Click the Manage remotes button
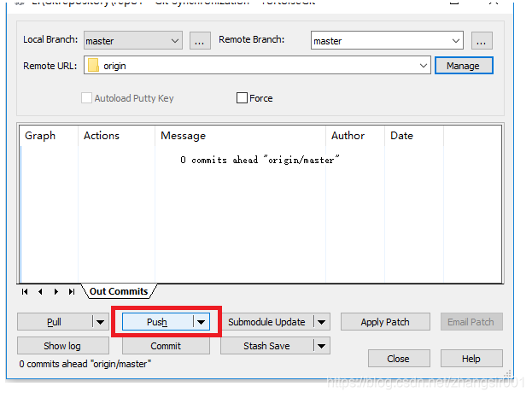This screenshot has height=398, width=532. tap(464, 66)
